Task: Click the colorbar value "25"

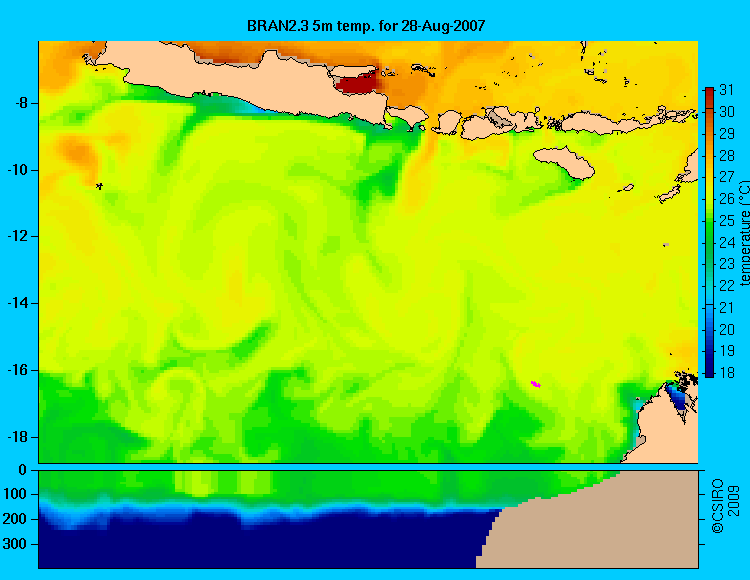Action: 727,221
